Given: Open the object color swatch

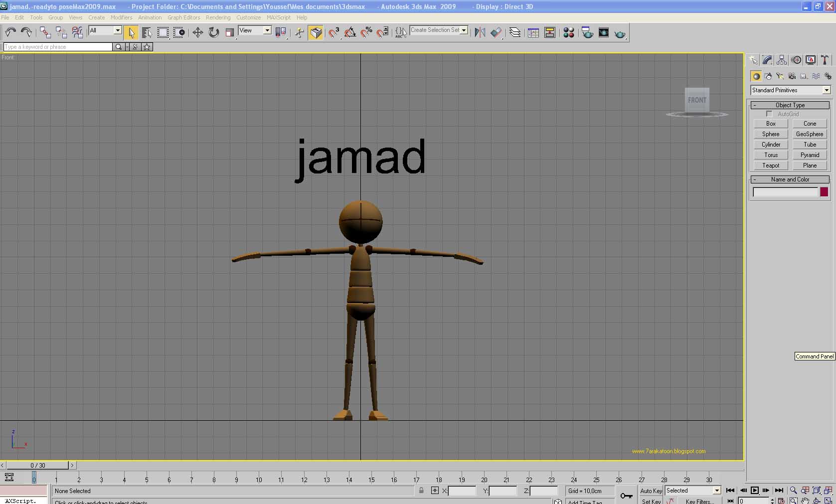Looking at the screenshot, I should pos(824,192).
